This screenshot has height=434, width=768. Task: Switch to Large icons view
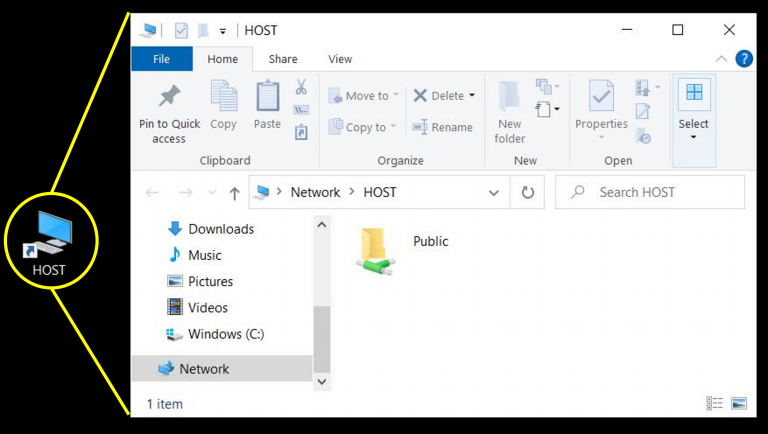[739, 403]
